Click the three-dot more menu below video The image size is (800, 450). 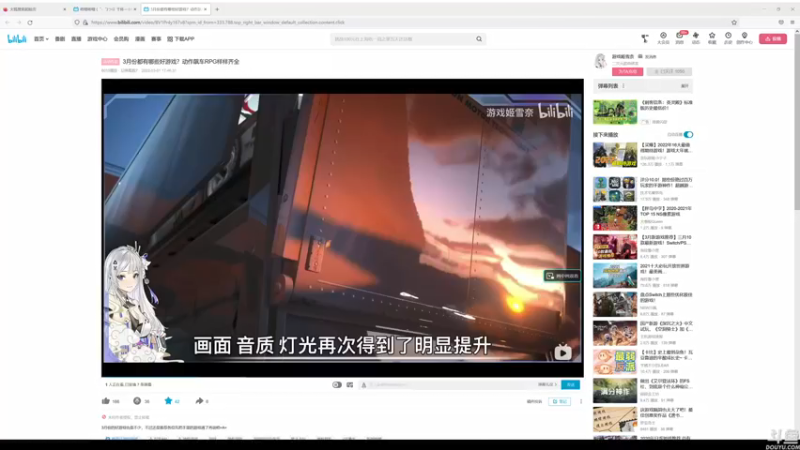[581, 402]
